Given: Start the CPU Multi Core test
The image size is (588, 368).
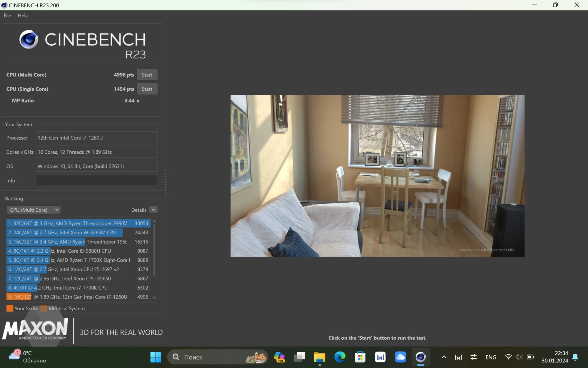Looking at the screenshot, I should [x=147, y=75].
